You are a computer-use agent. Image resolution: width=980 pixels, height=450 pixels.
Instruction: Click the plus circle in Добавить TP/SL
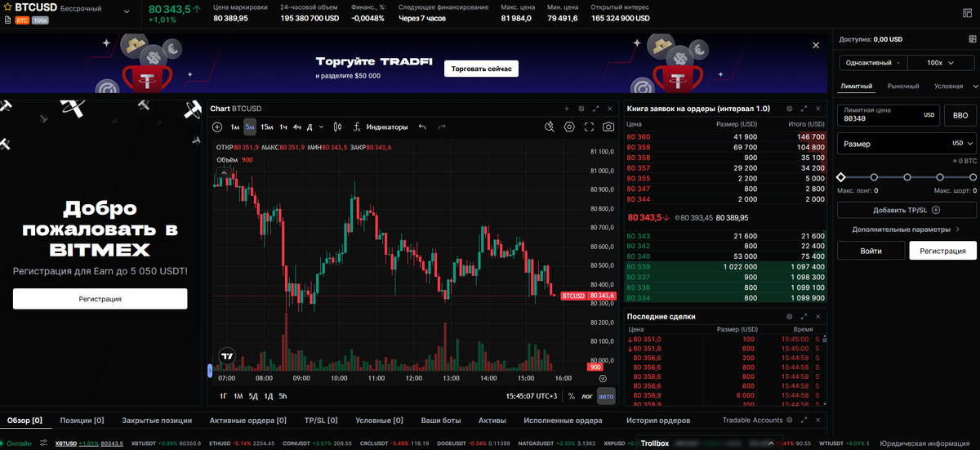936,211
